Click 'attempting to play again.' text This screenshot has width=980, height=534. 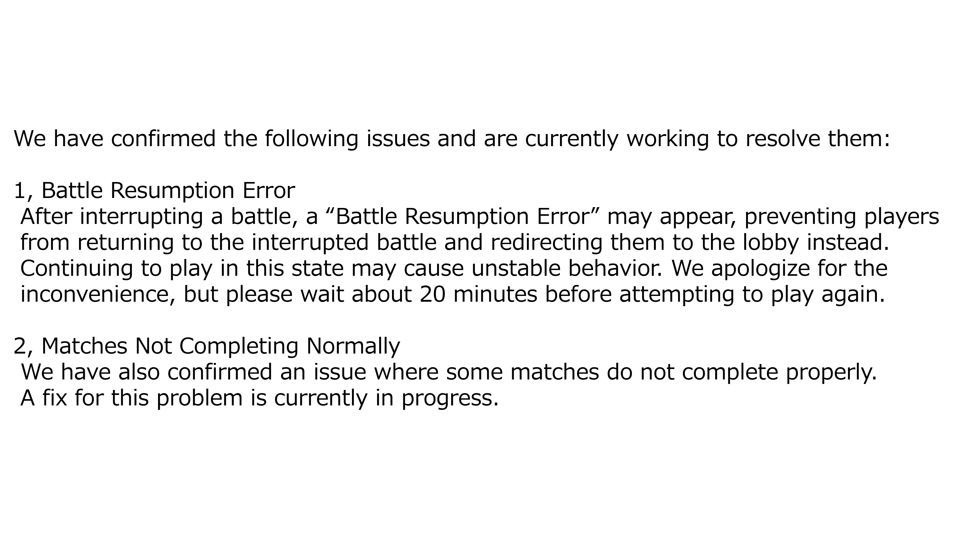click(x=753, y=294)
